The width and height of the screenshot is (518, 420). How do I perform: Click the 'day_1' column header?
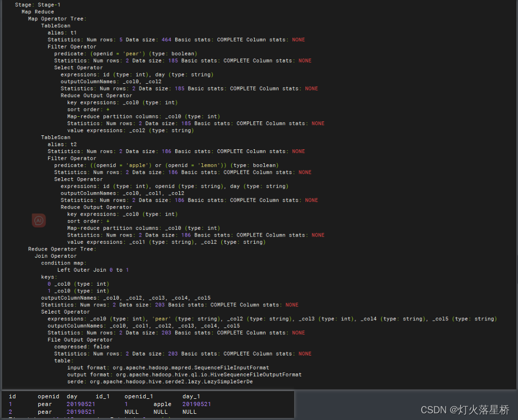coord(191,397)
